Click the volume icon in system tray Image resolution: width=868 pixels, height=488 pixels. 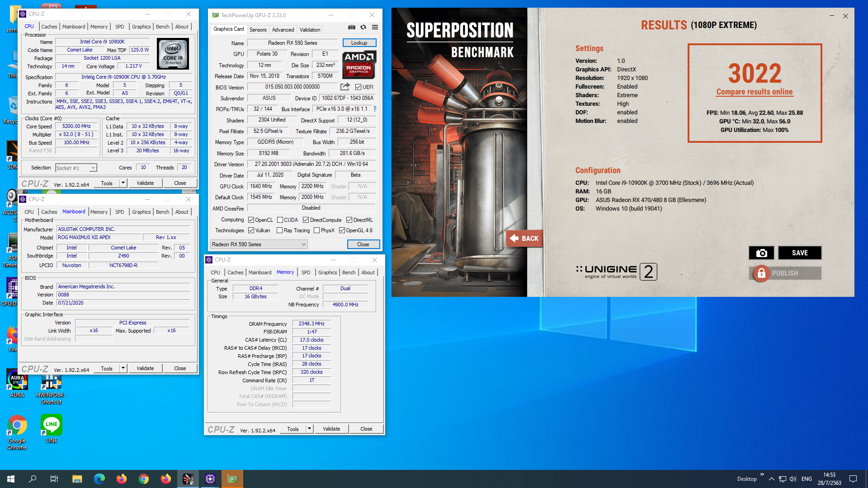pos(793,479)
